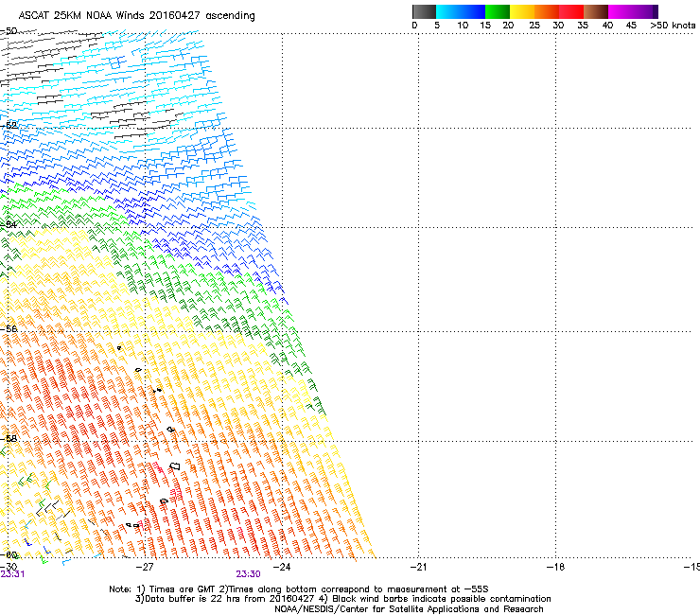Image resolution: width=700 pixels, height=615 pixels.
Task: Click the '-58' latitude label
Action: click(x=9, y=438)
